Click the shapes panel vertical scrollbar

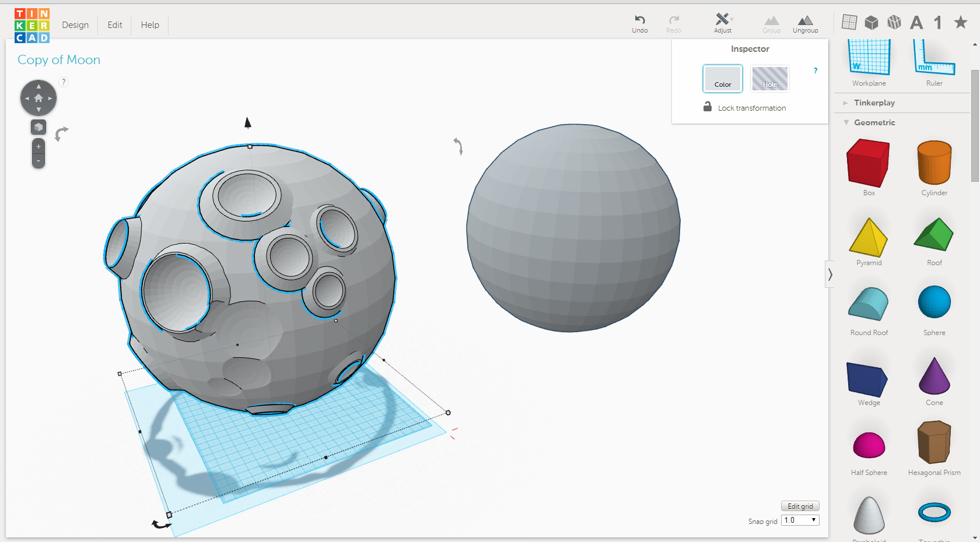coord(975,125)
